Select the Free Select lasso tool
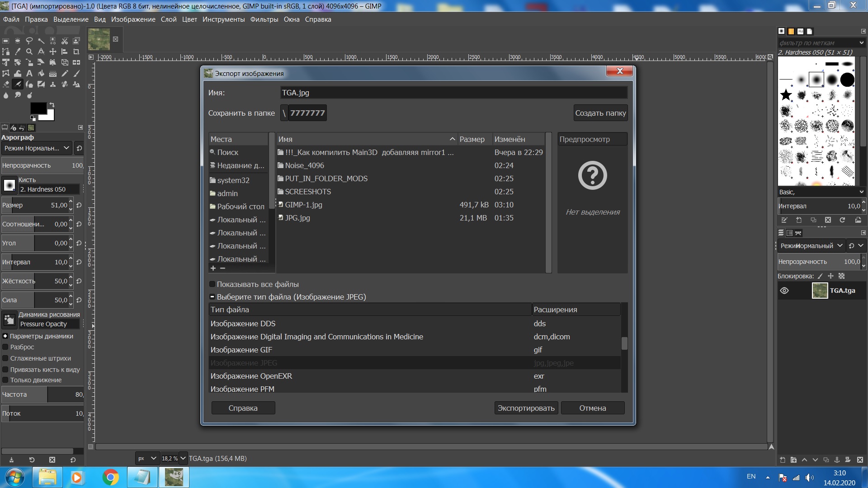 (29, 41)
